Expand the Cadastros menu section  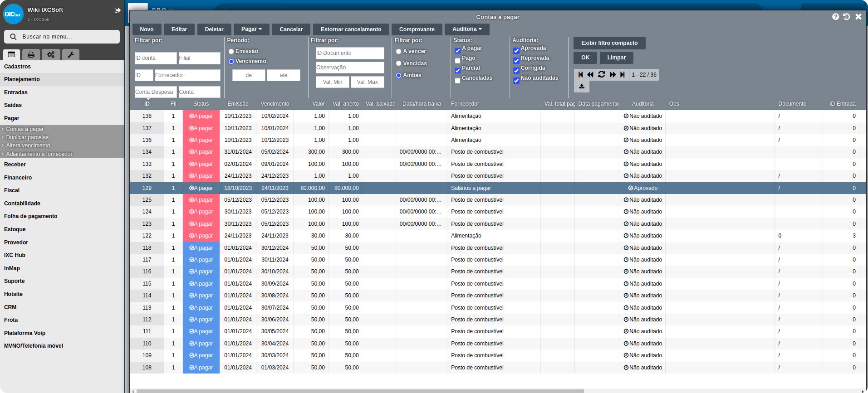point(62,67)
